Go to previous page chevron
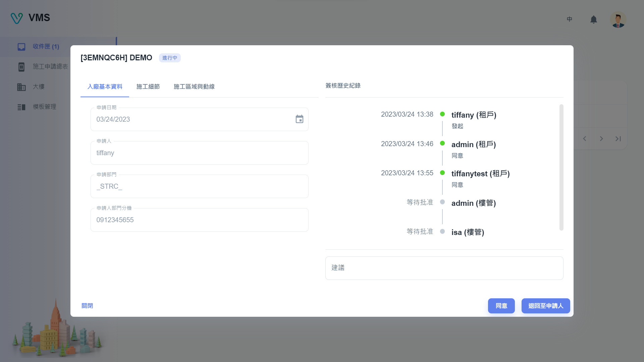 584,139
